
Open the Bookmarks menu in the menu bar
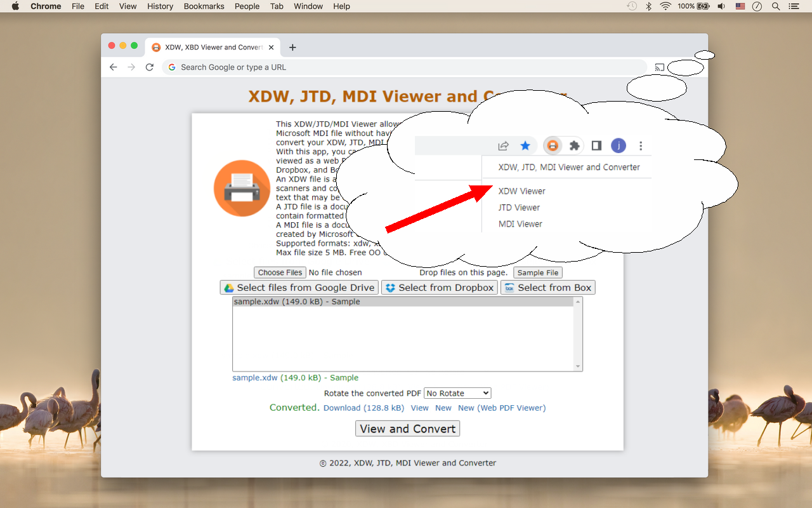(204, 6)
